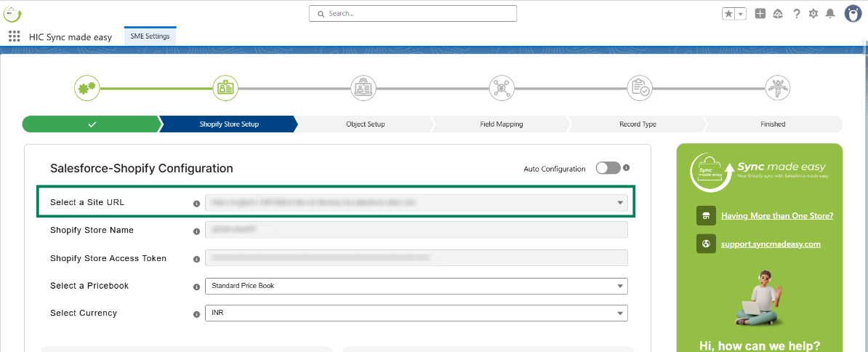Open the Select a Pricebook dropdown
868x352 pixels.
417,286
